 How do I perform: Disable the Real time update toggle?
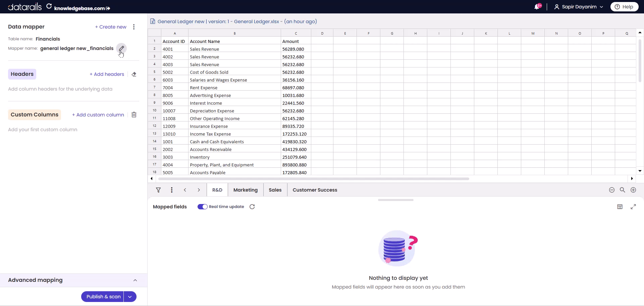[x=203, y=207]
